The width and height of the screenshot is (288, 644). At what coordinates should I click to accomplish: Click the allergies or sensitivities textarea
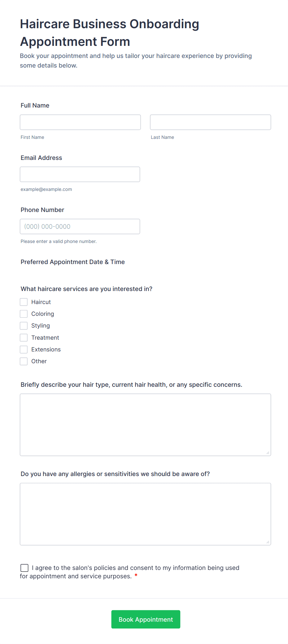(x=145, y=514)
